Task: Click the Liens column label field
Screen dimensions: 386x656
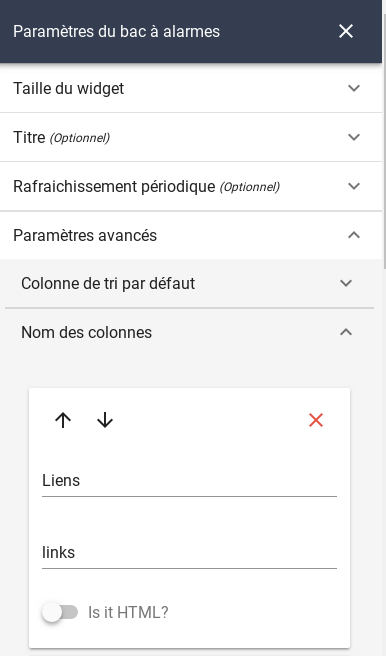Action: pyautogui.click(x=189, y=481)
